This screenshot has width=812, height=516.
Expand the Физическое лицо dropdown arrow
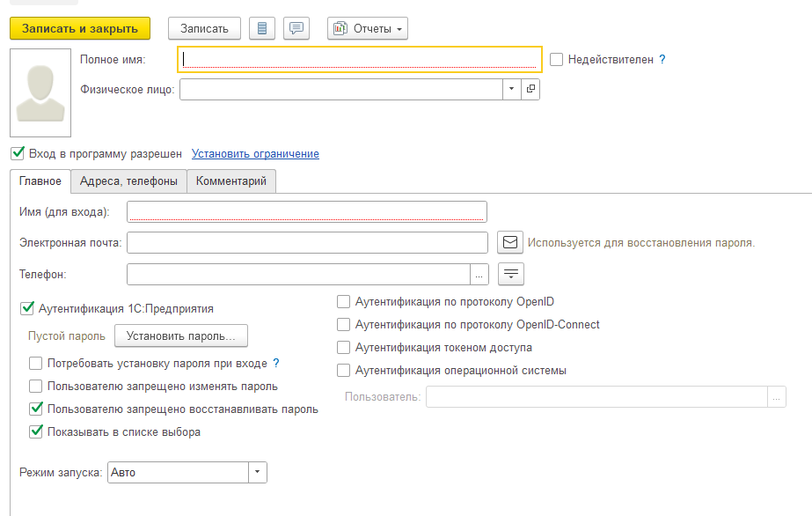pos(512,89)
